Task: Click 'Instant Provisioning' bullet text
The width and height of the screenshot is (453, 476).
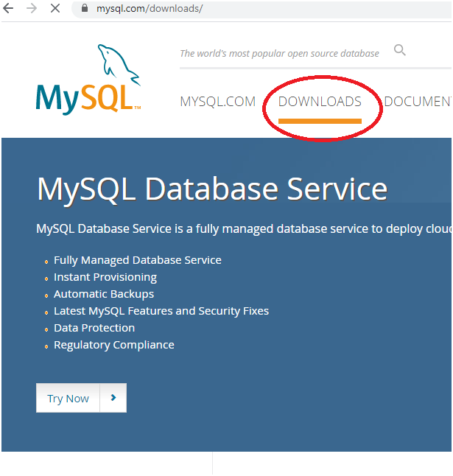Action: 105,277
